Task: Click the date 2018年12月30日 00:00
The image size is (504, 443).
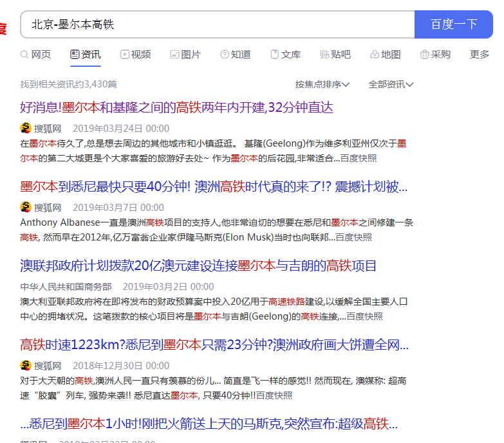Action: (121, 366)
